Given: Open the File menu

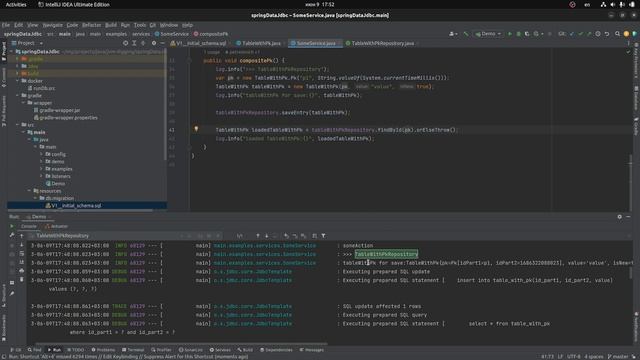Looking at the screenshot, I should [x=6, y=25].
